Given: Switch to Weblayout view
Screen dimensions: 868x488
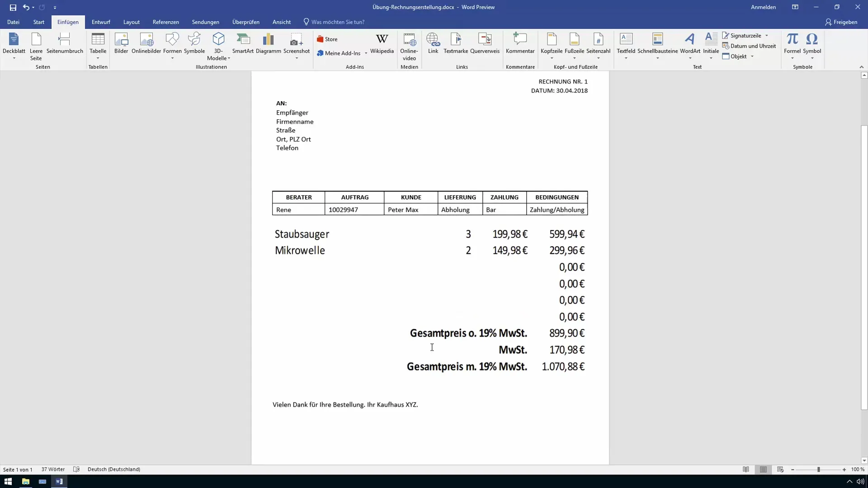Looking at the screenshot, I should tap(780, 469).
